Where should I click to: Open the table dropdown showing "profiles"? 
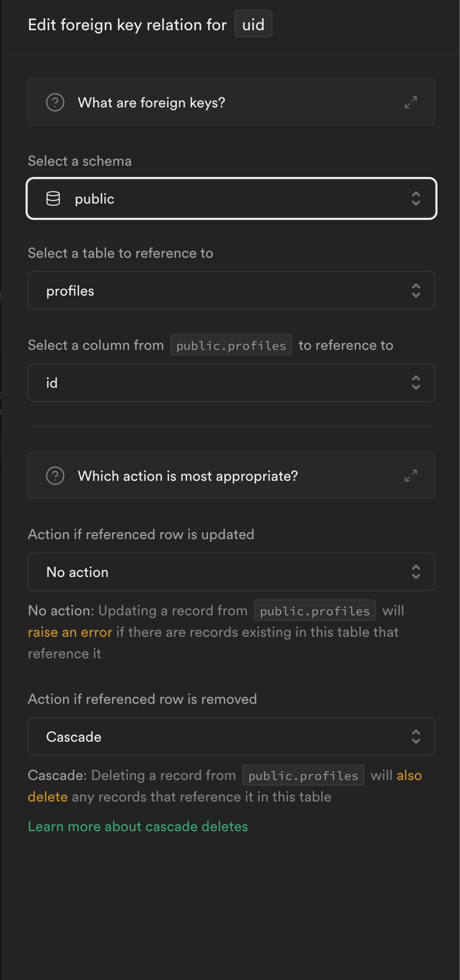(231, 291)
